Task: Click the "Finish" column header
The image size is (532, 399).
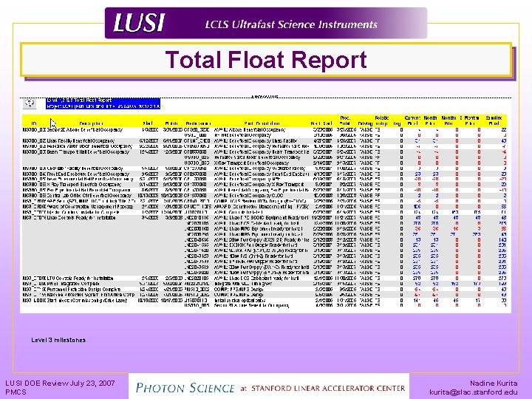Action: pyautogui.click(x=171, y=123)
